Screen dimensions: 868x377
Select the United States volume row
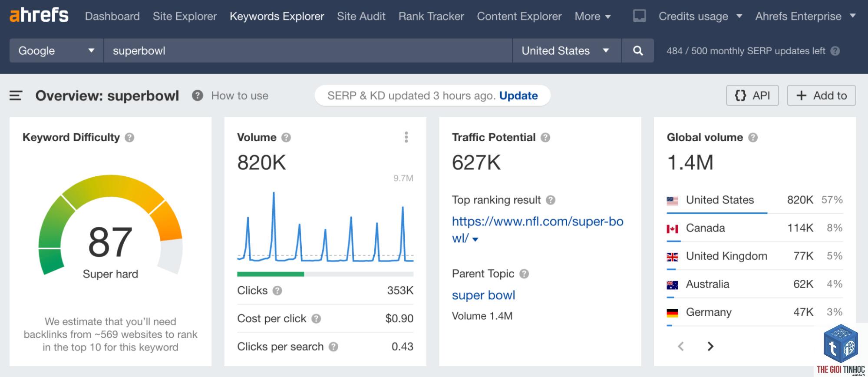pos(755,200)
